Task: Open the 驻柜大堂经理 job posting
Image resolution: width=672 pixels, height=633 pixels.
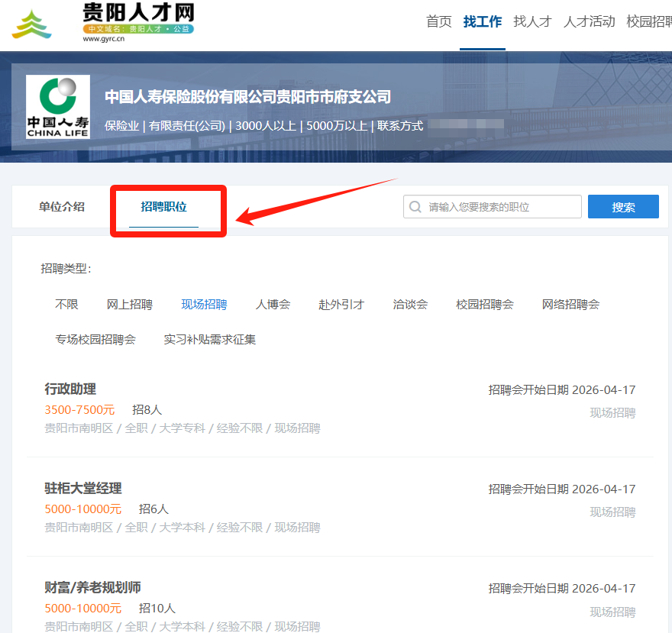Action: pyautogui.click(x=83, y=488)
